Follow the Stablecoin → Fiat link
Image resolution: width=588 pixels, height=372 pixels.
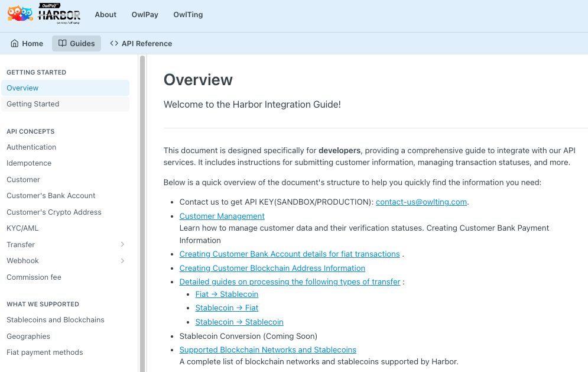(227, 308)
